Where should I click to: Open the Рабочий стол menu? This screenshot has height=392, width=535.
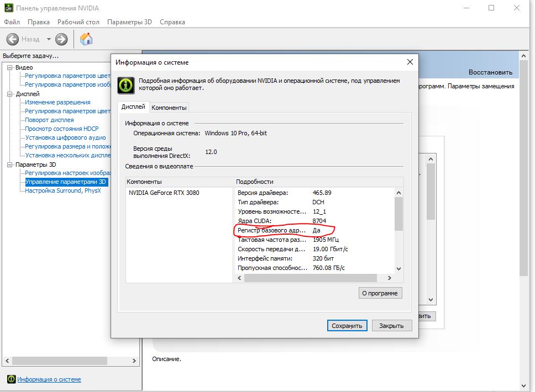pyautogui.click(x=78, y=22)
